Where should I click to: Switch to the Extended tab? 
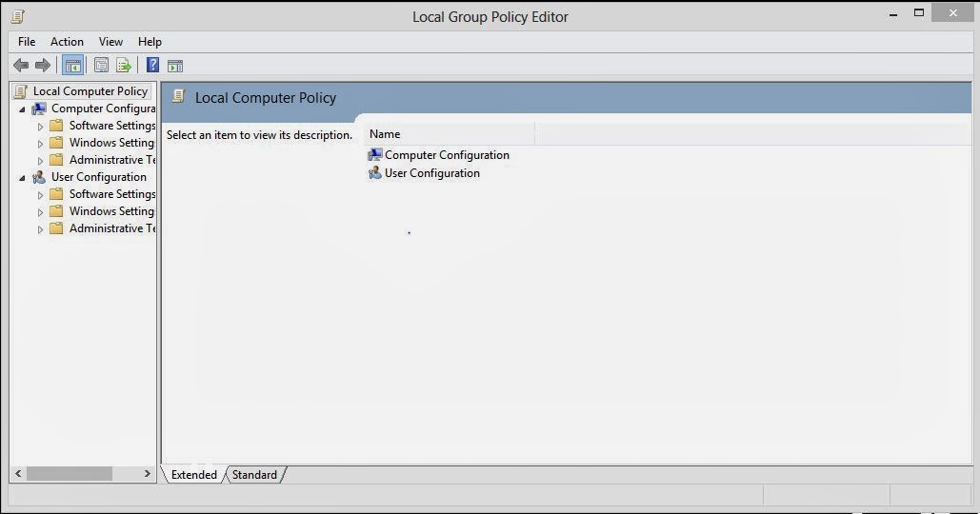coord(193,475)
